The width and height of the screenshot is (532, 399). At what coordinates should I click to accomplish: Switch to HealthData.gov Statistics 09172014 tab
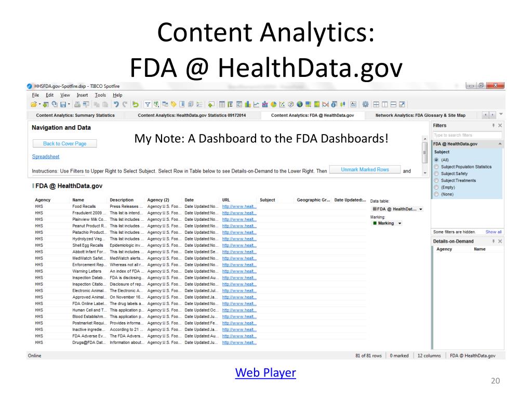point(192,115)
